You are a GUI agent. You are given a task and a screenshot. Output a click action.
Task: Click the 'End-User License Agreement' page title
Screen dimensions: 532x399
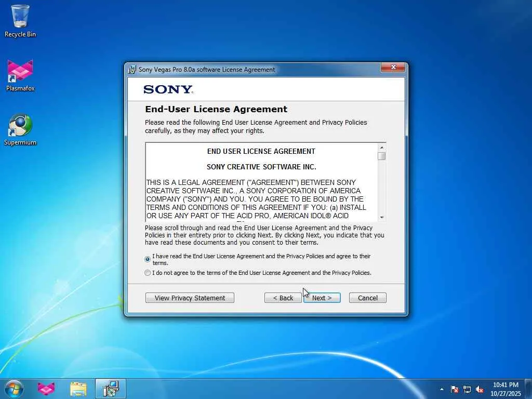pyautogui.click(x=216, y=109)
